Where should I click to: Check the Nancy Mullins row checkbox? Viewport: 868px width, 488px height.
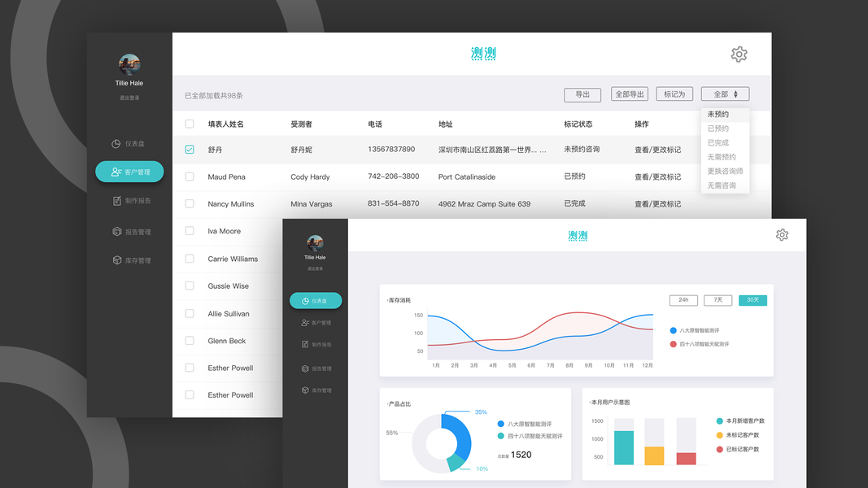pyautogui.click(x=190, y=203)
